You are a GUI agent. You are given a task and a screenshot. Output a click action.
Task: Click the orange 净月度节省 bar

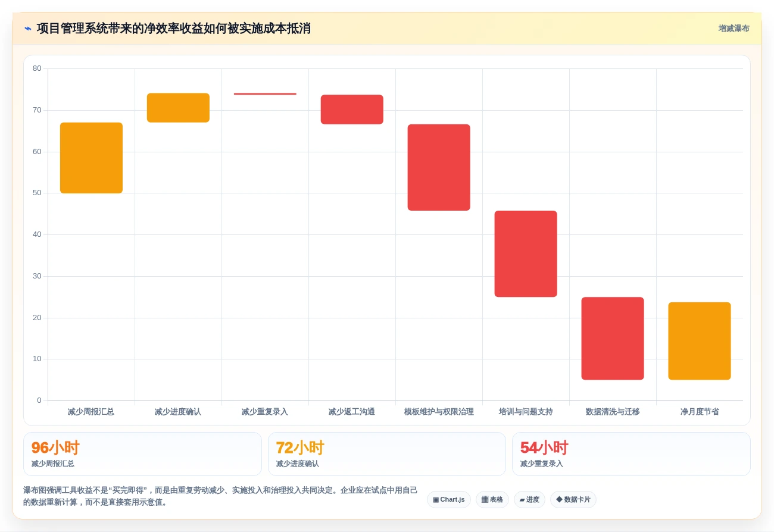700,341
